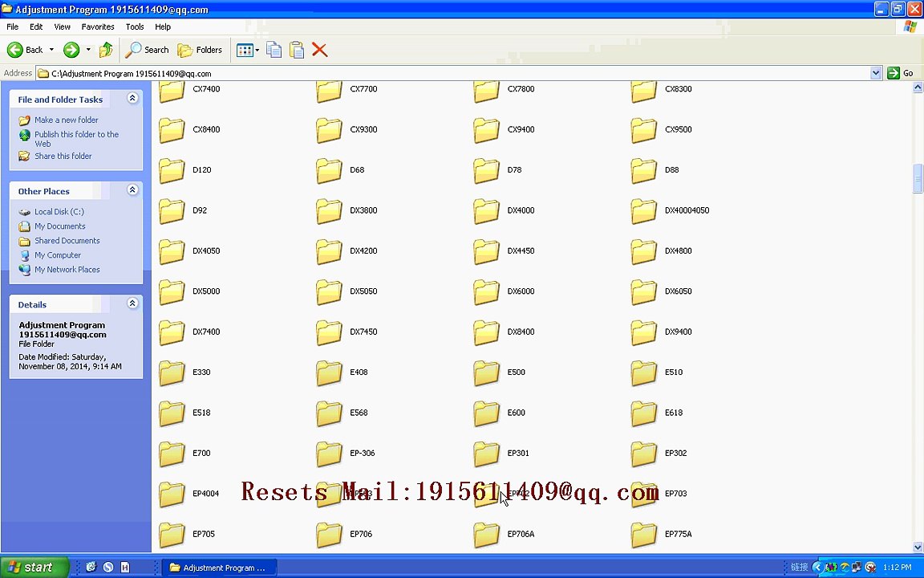
Task: Click Publish this folder to the Web
Action: (x=77, y=139)
